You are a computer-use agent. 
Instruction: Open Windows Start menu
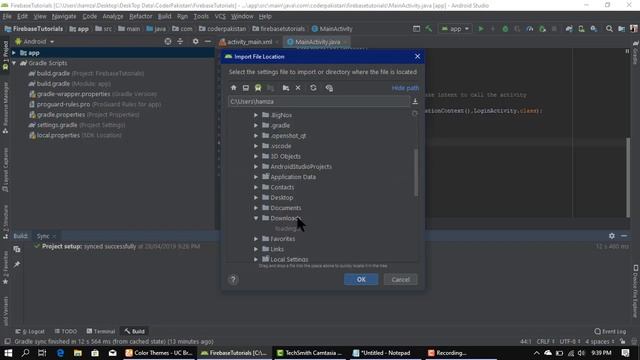pos(8,353)
